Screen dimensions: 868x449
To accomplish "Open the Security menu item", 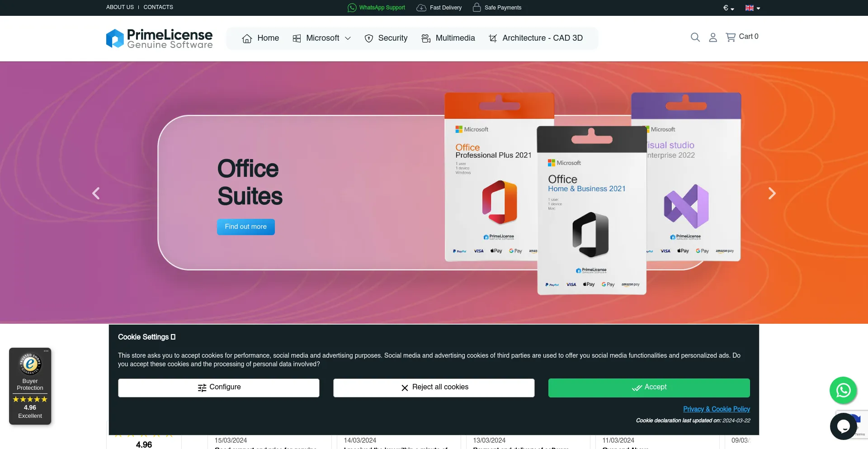I will [386, 38].
